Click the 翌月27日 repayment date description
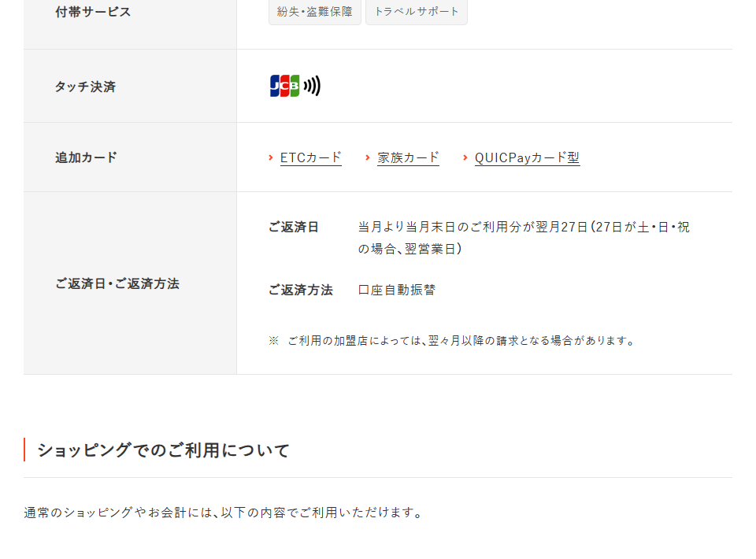The height and width of the screenshot is (559, 756). (524, 238)
